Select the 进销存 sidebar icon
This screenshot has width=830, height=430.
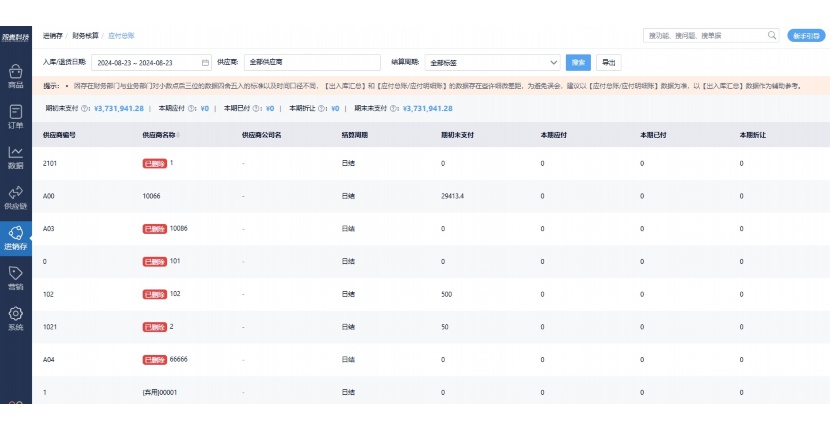(15, 237)
